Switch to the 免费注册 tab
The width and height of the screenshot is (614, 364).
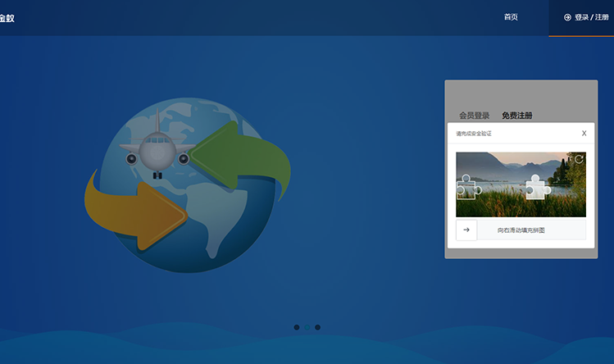click(x=517, y=116)
